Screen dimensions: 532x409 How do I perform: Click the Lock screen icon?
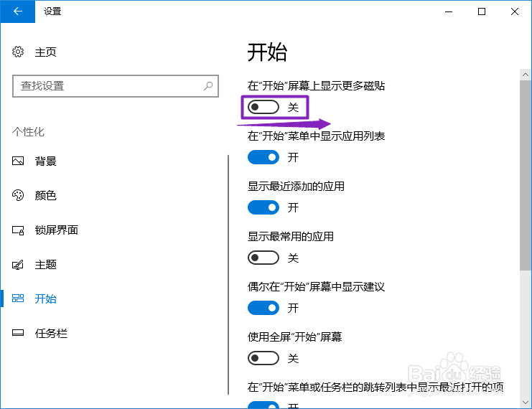(x=18, y=230)
